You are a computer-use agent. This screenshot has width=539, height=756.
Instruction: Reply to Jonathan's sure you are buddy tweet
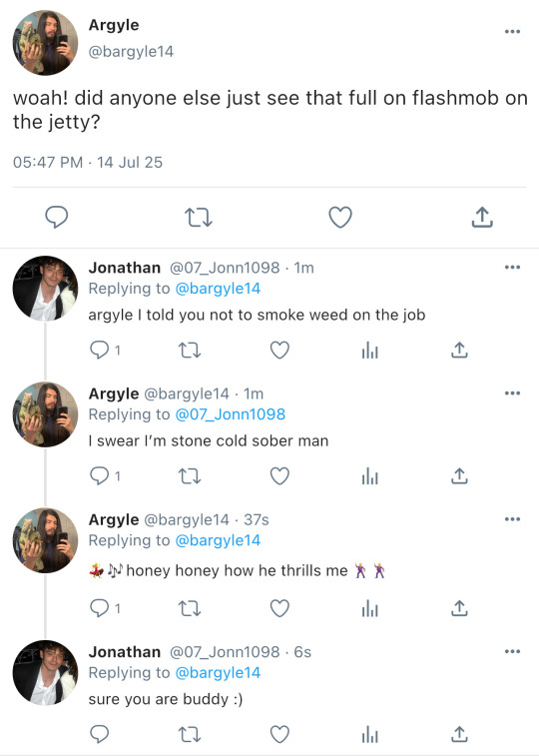(x=99, y=735)
